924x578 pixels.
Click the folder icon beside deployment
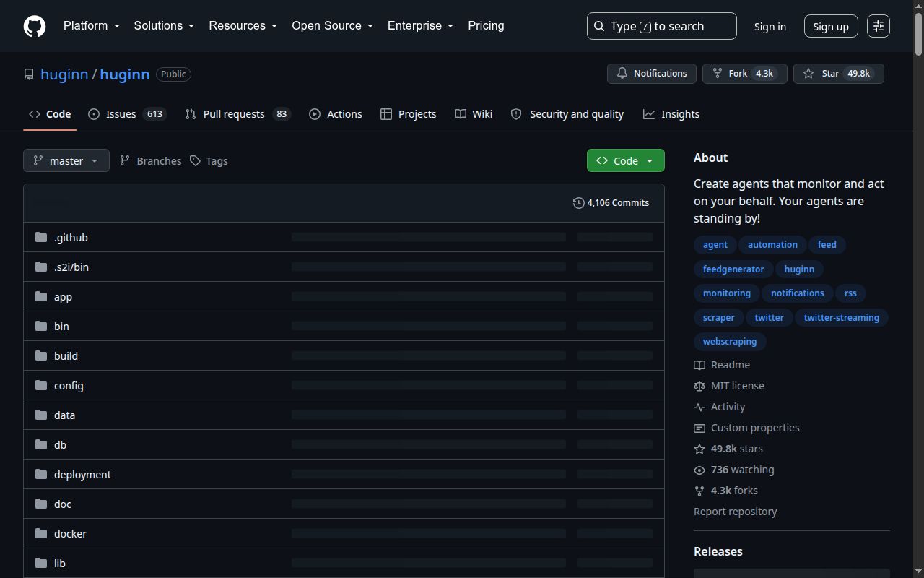(41, 474)
